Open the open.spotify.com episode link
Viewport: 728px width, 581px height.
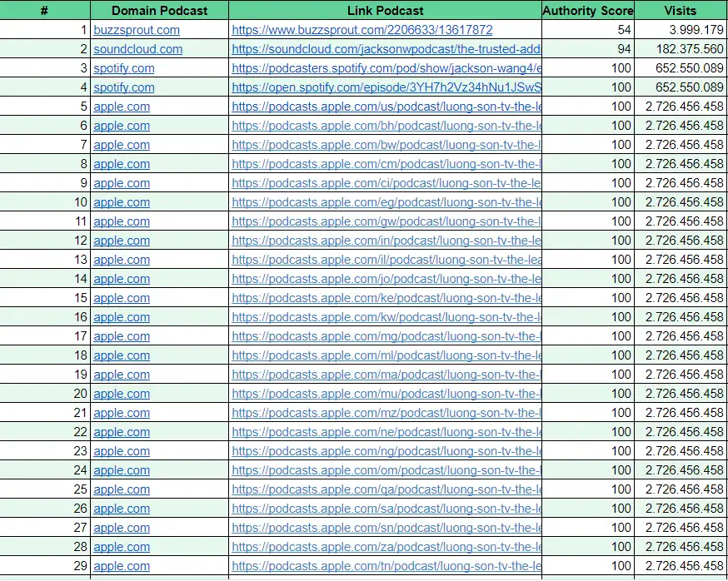tap(386, 87)
